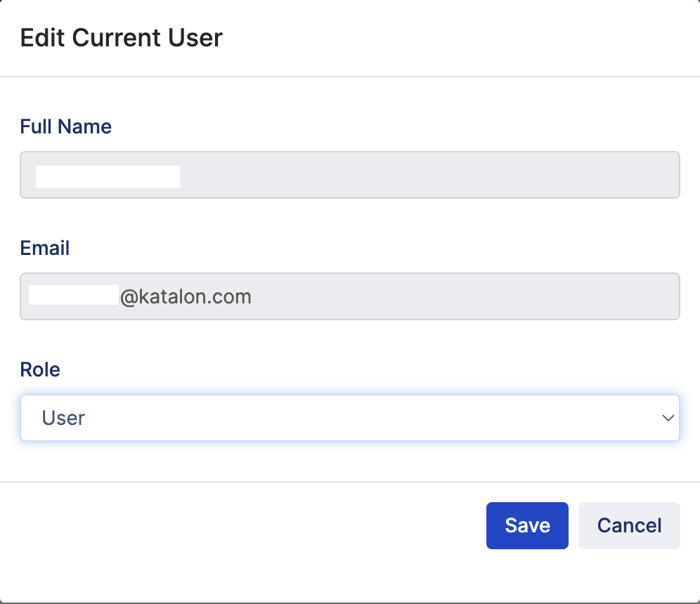Choose a different role from the dropdown
Image resolution: width=700 pixels, height=604 pixels.
click(x=350, y=417)
